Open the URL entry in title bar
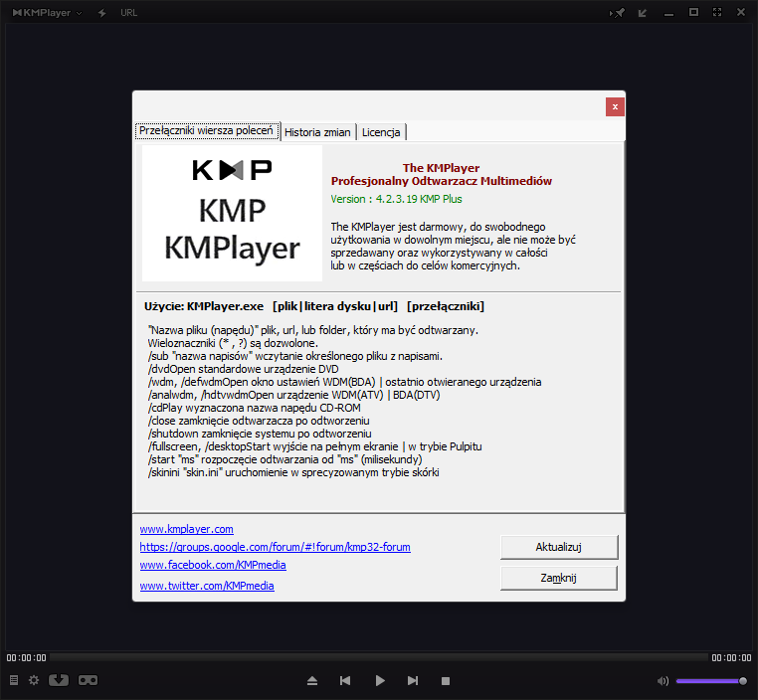The height and width of the screenshot is (700, 758). (x=128, y=13)
